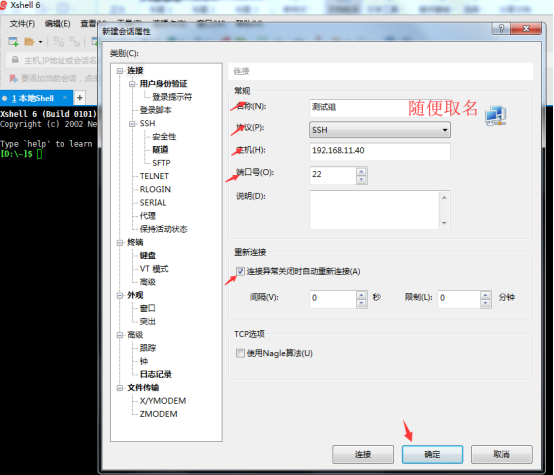Image resolution: width=554 pixels, height=475 pixels.
Task: Collapse the SSH tree node
Action: click(x=132, y=123)
